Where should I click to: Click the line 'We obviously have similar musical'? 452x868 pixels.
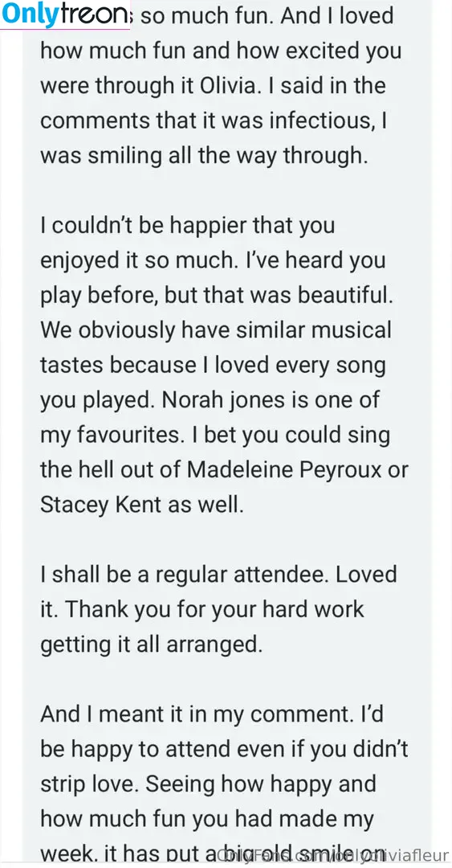(216, 330)
